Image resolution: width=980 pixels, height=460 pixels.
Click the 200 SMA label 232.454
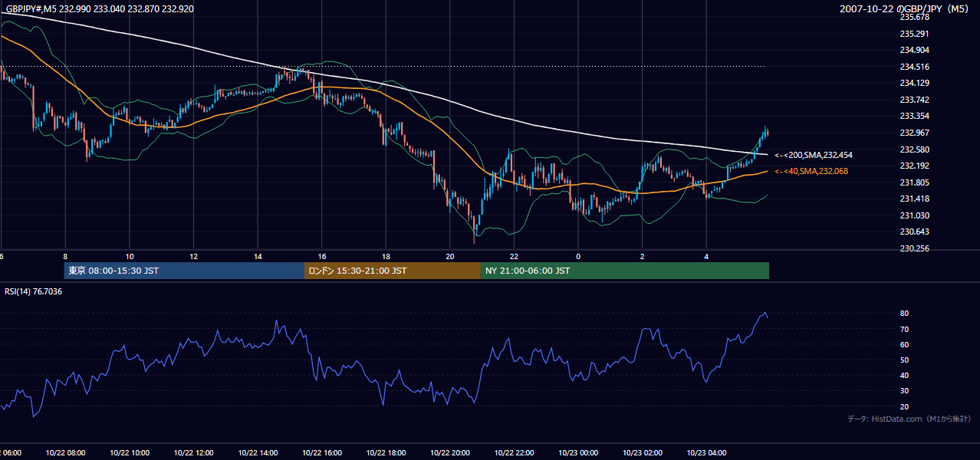(814, 155)
